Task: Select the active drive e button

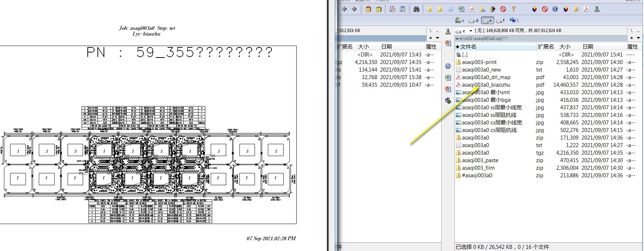Action: [487, 20]
